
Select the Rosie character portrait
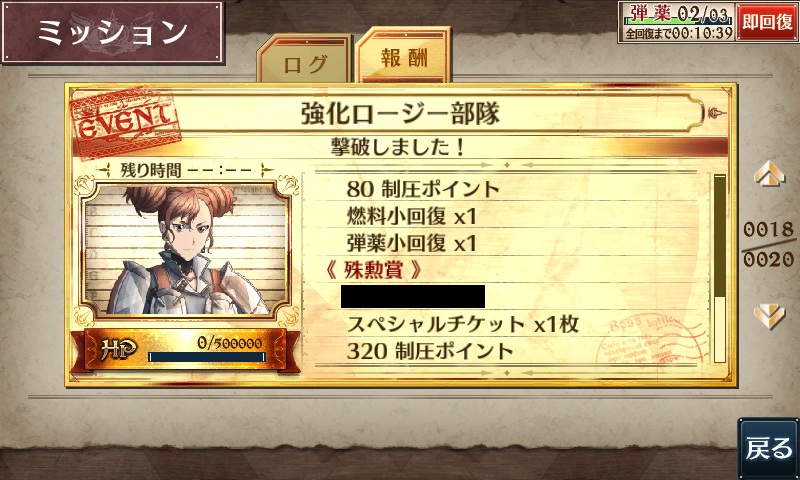(186, 250)
